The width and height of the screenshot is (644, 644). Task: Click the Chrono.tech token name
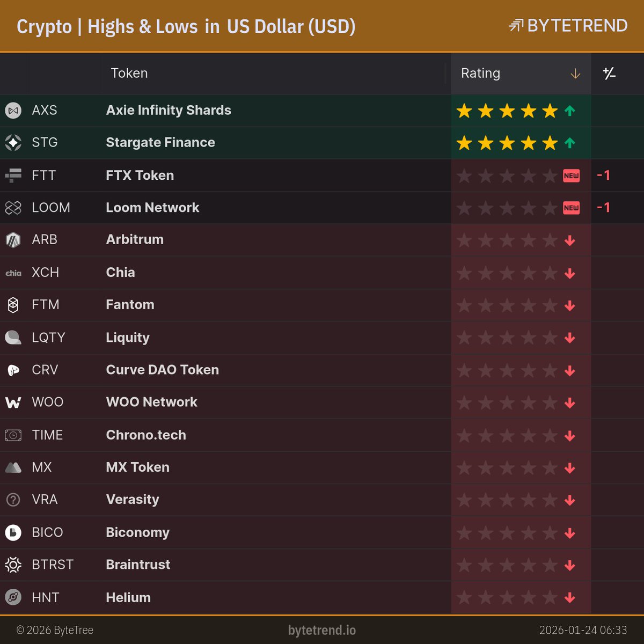[146, 435]
